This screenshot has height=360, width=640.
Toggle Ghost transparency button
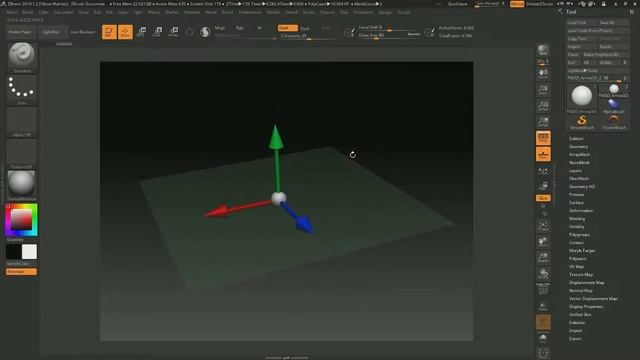[543, 322]
